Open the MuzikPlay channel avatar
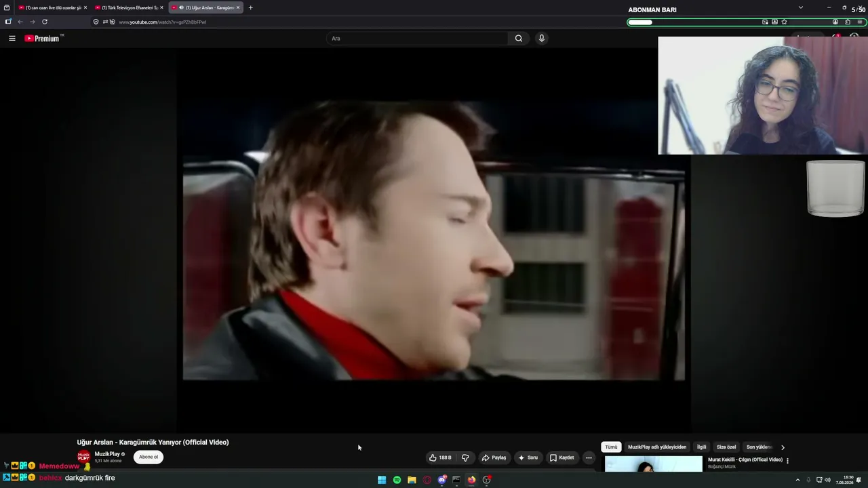The width and height of the screenshot is (868, 488). click(x=83, y=457)
